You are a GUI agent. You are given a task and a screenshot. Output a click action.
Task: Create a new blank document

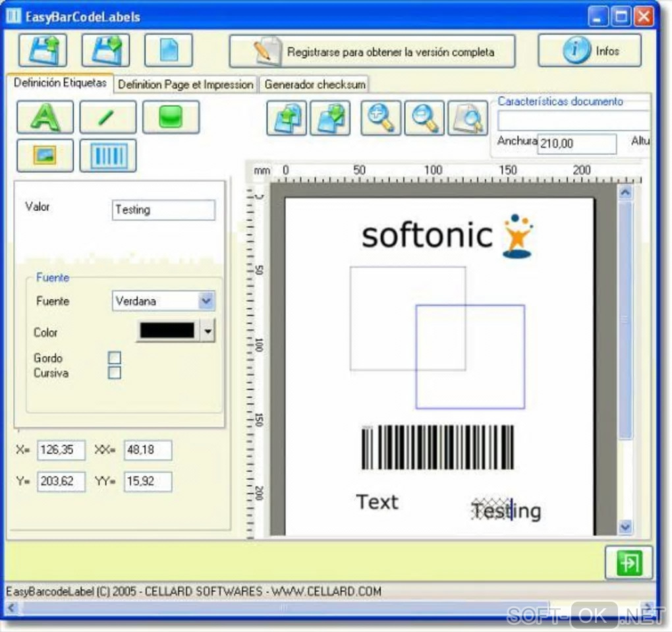coord(169,50)
